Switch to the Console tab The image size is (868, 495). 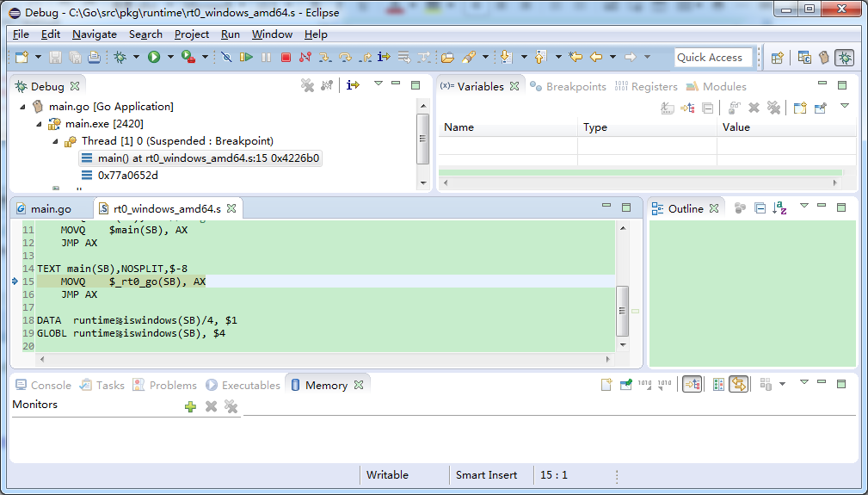(44, 385)
